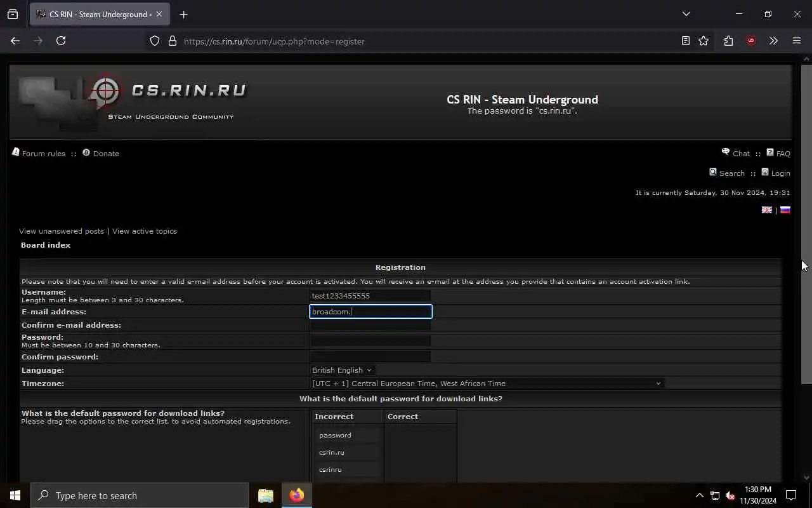The image size is (812, 508).
Task: Bookmark this page with the star icon
Action: click(x=704, y=41)
